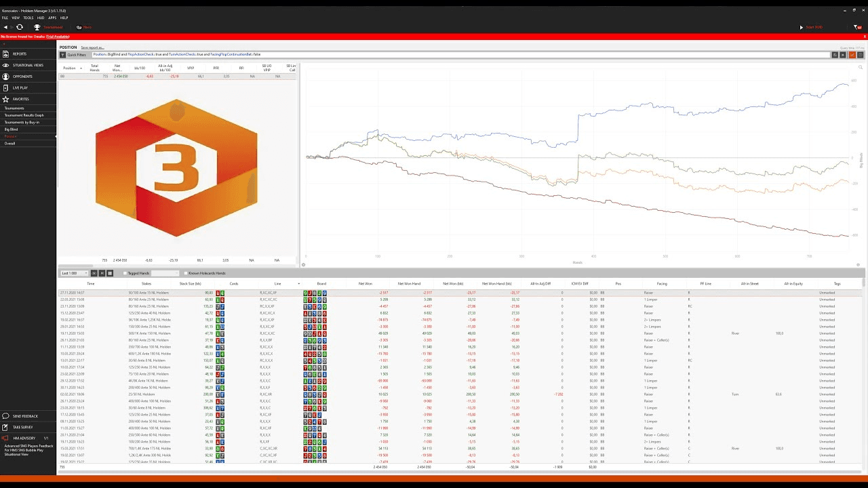The image size is (868, 488).
Task: Click save filter icon beside filter bar
Action: (x=835, y=55)
